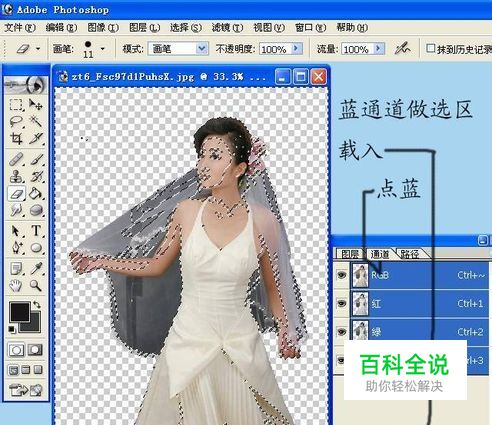Select the Eyedropper tool
The width and height of the screenshot is (492, 425).
pos(36,268)
